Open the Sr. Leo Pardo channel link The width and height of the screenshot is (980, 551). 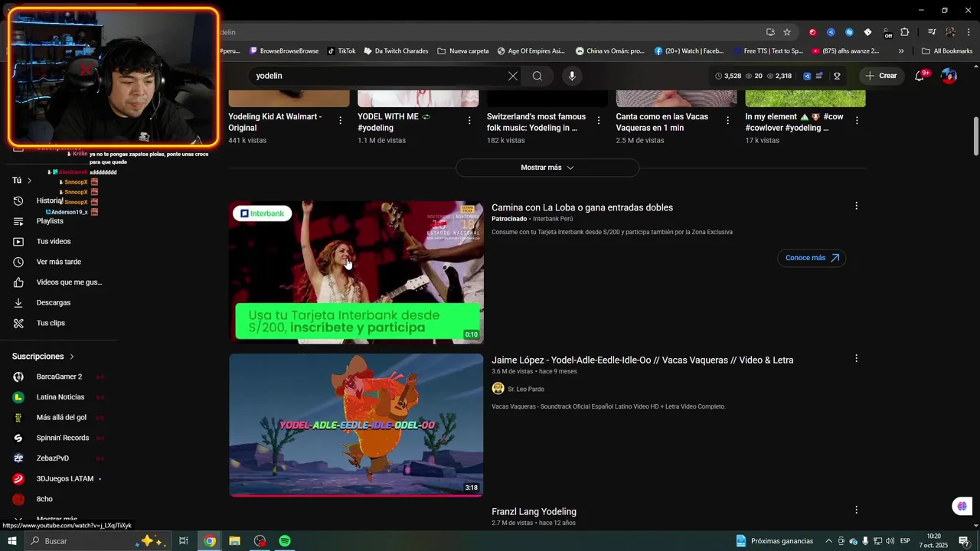point(526,390)
